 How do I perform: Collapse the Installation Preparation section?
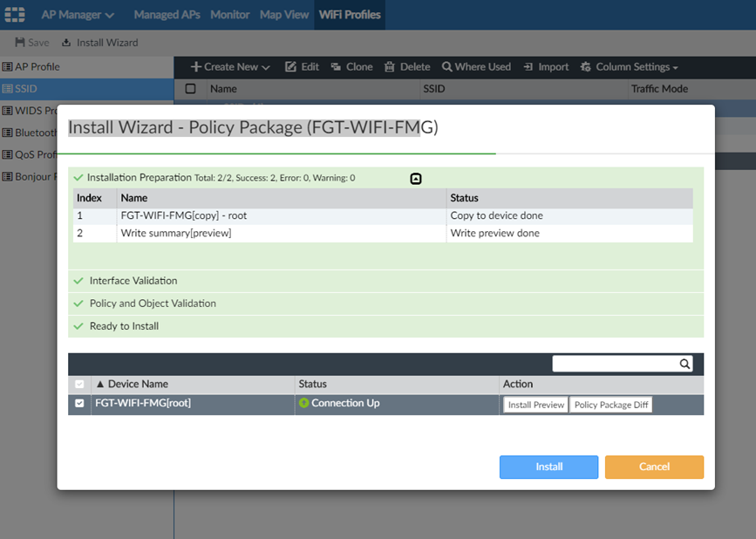click(416, 178)
